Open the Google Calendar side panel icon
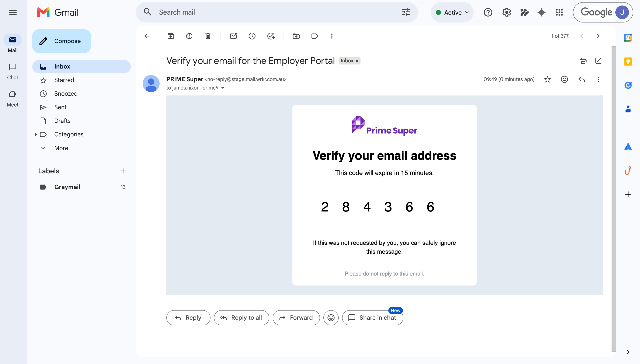Viewport: 640px width, 364px height. click(628, 38)
